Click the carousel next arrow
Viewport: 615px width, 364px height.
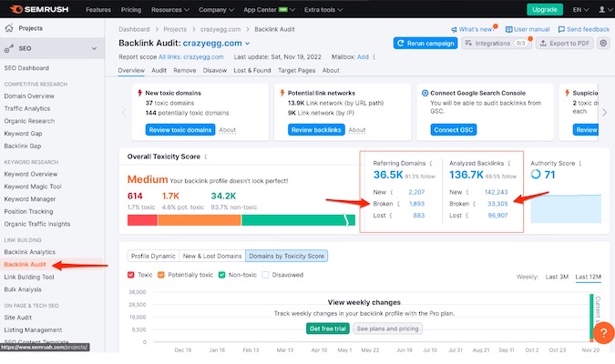click(604, 113)
